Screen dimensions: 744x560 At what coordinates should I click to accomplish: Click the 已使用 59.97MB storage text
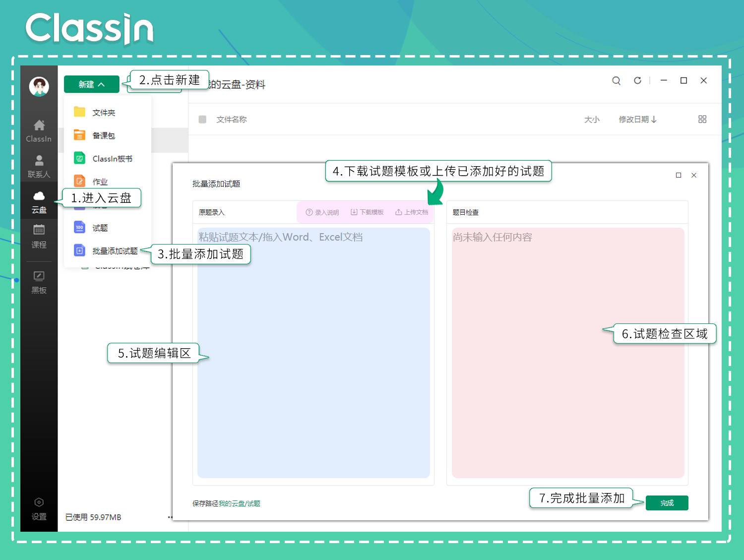coord(93,517)
